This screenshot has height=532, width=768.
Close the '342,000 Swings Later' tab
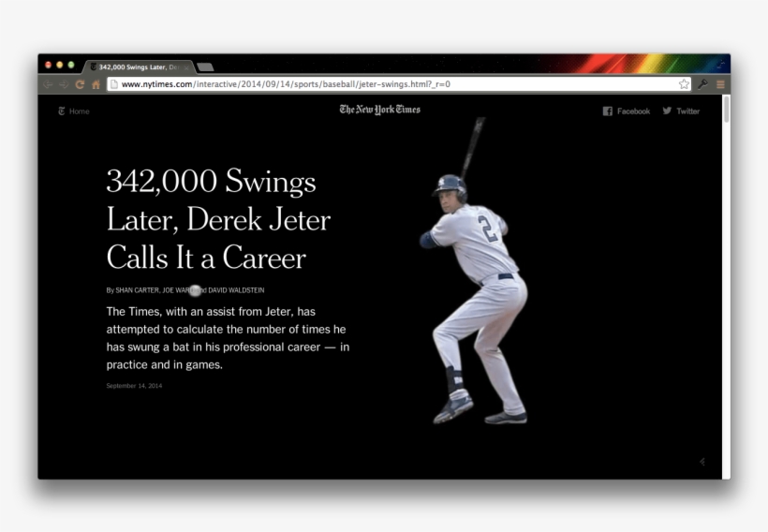[186, 67]
